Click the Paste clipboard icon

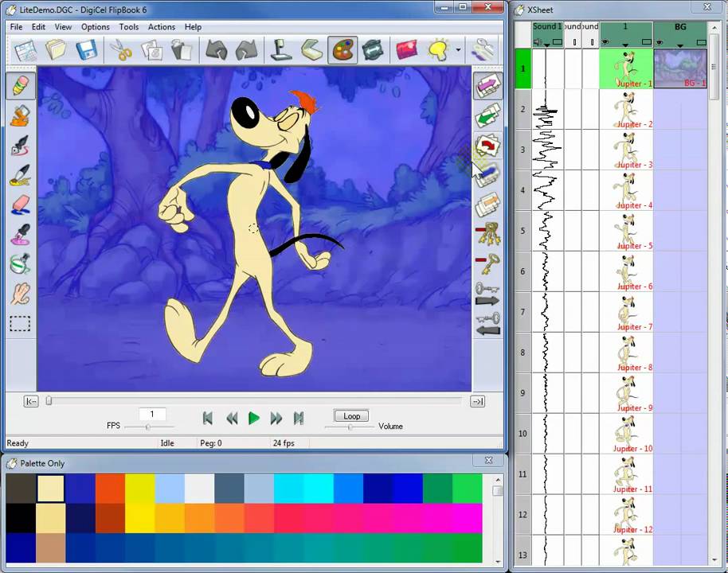tap(182, 50)
